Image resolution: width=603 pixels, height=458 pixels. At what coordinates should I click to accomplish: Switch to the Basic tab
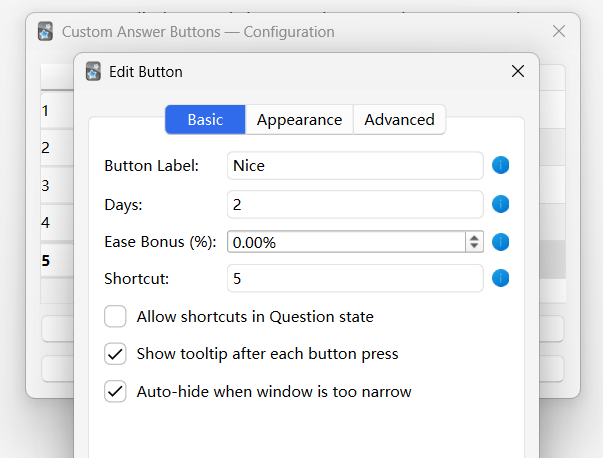[205, 120]
